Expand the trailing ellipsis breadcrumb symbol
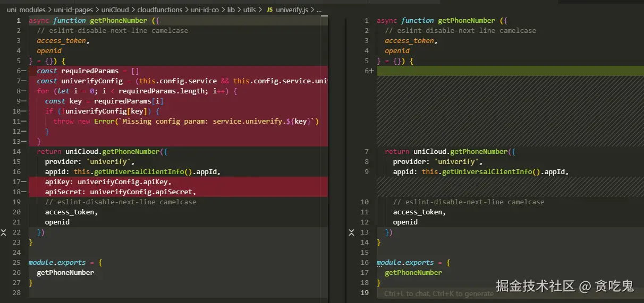The width and height of the screenshot is (644, 303). click(319, 10)
